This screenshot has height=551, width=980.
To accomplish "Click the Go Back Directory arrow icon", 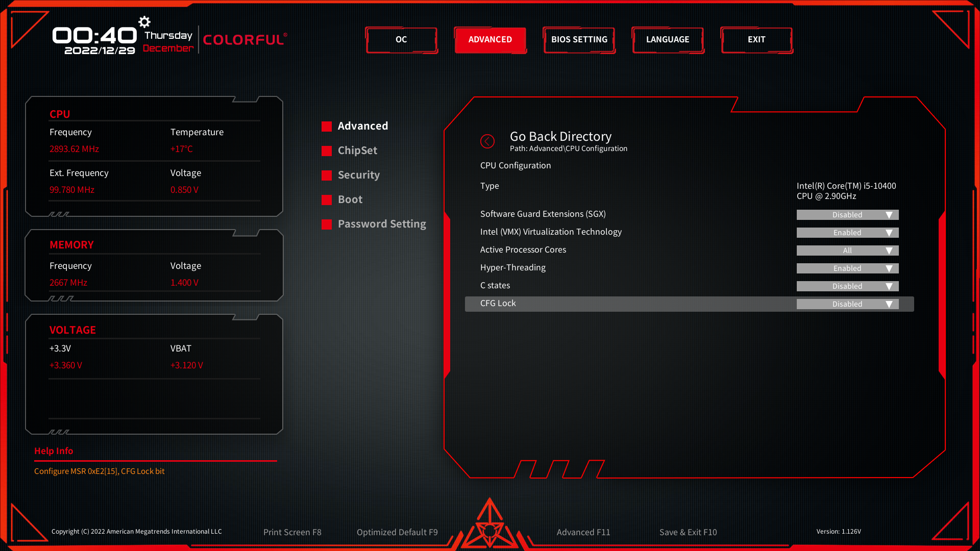I will [x=487, y=141].
